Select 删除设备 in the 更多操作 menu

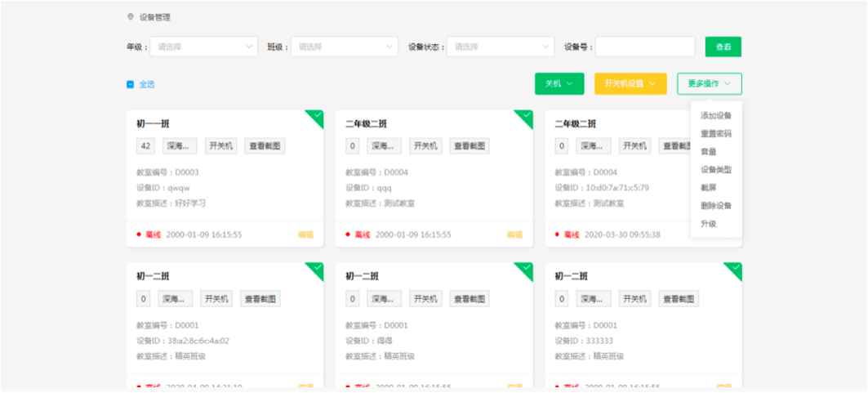pyautogui.click(x=716, y=206)
